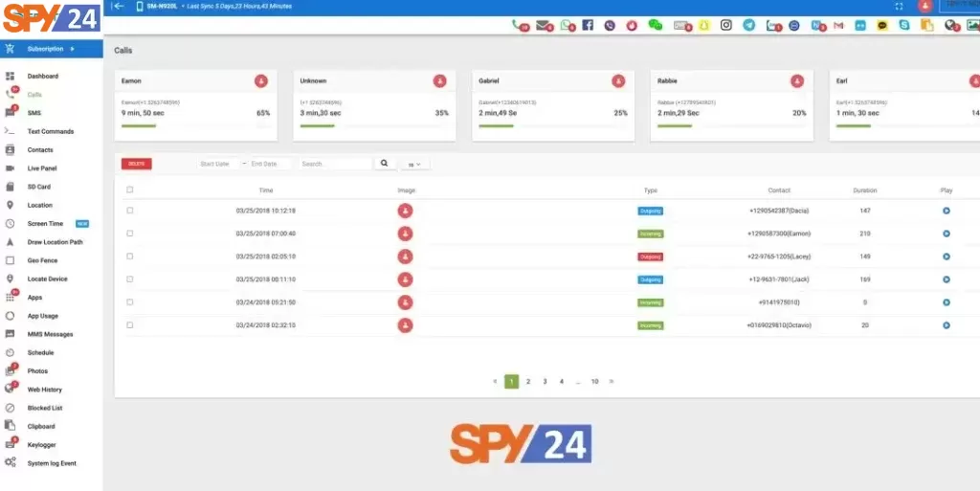Open Tinder flame icon
The height and width of the screenshot is (491, 980).
click(x=632, y=26)
